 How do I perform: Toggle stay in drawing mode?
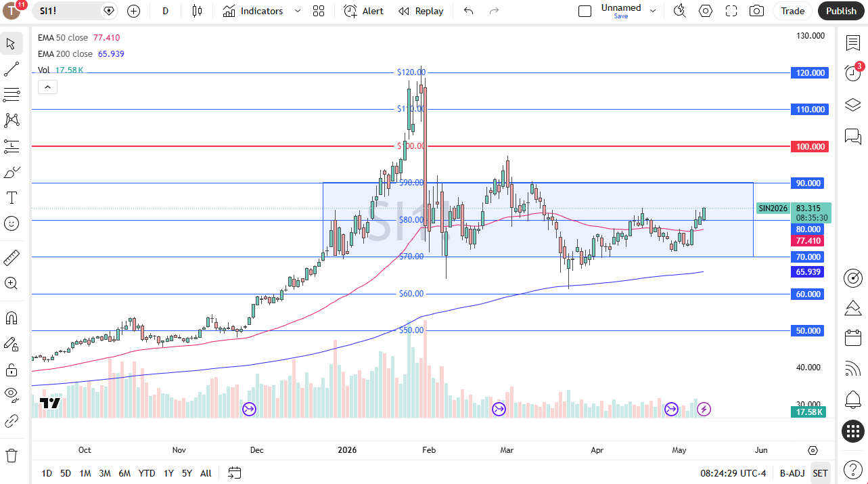pyautogui.click(x=12, y=344)
